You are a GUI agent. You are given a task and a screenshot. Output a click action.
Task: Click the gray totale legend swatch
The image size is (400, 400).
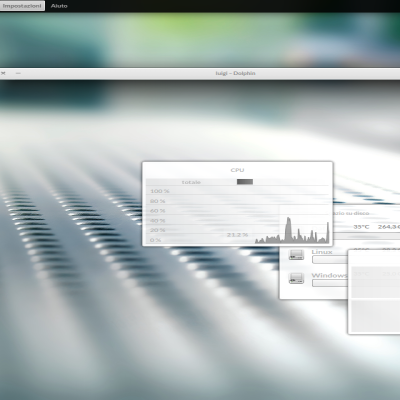click(245, 182)
